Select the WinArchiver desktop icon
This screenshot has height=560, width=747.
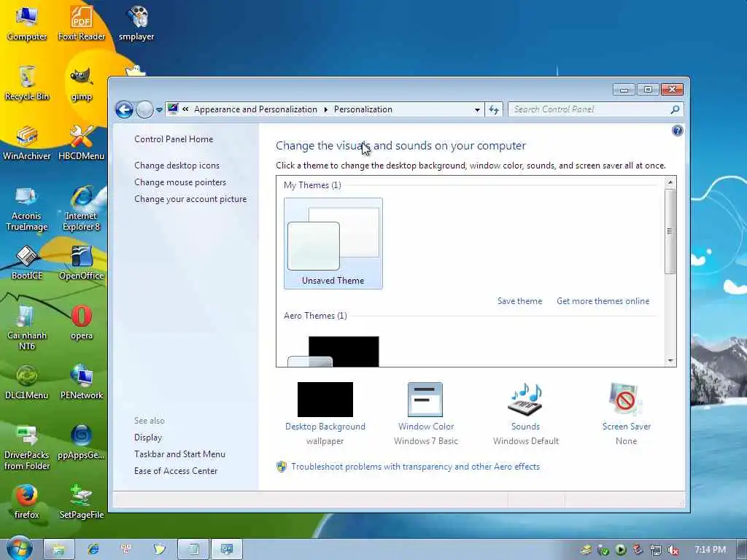pos(27,143)
